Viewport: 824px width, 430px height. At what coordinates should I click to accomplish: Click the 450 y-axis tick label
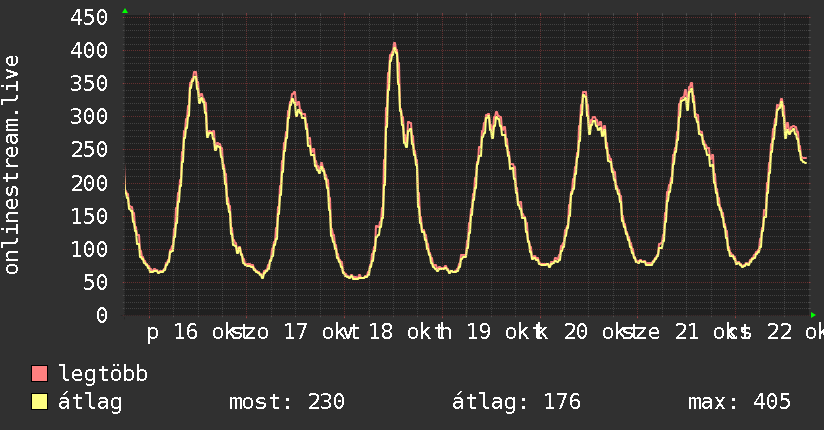(x=89, y=17)
